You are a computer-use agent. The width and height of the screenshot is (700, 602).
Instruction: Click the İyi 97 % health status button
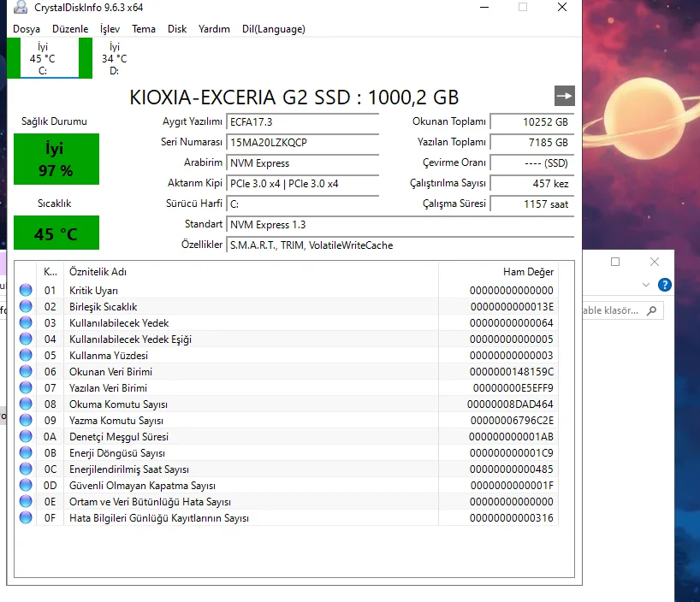56,159
